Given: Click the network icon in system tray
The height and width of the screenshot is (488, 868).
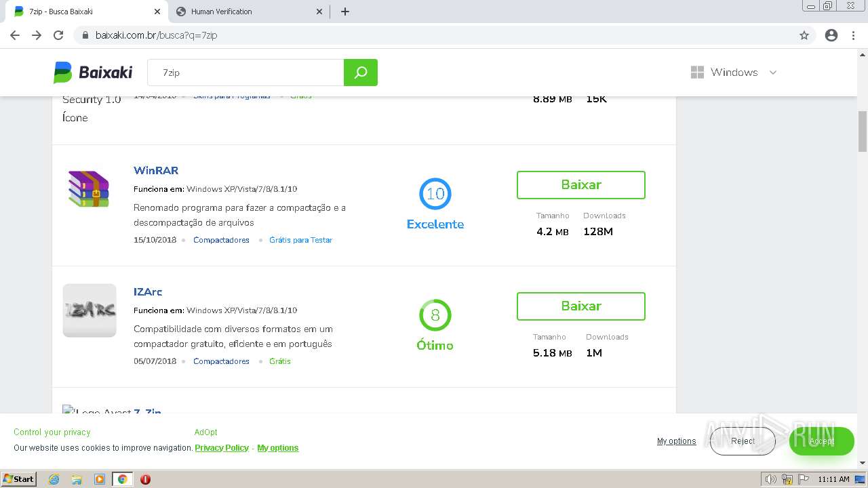Looking at the screenshot, I should tap(787, 479).
